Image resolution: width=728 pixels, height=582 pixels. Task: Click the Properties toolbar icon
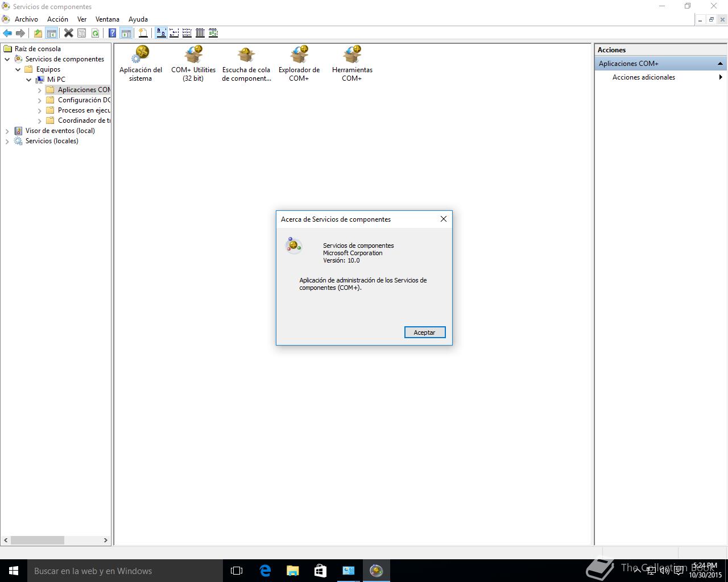click(82, 33)
